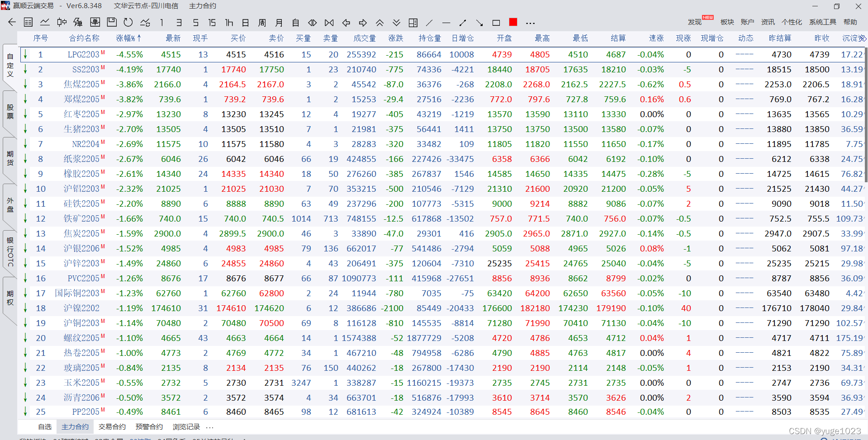The width and height of the screenshot is (868, 440).
Task: Sort by the 持仓量 column header
Action: [430, 38]
